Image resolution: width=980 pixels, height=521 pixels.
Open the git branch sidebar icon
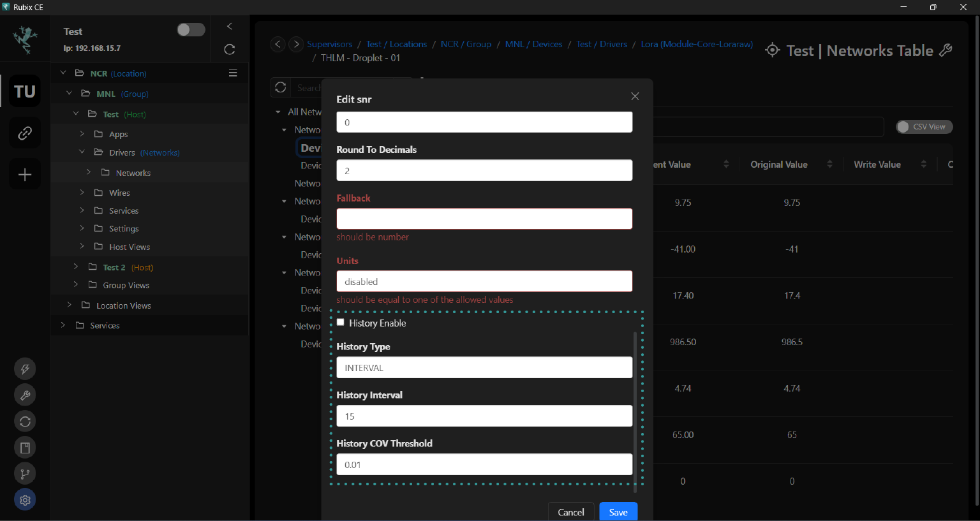(25, 474)
